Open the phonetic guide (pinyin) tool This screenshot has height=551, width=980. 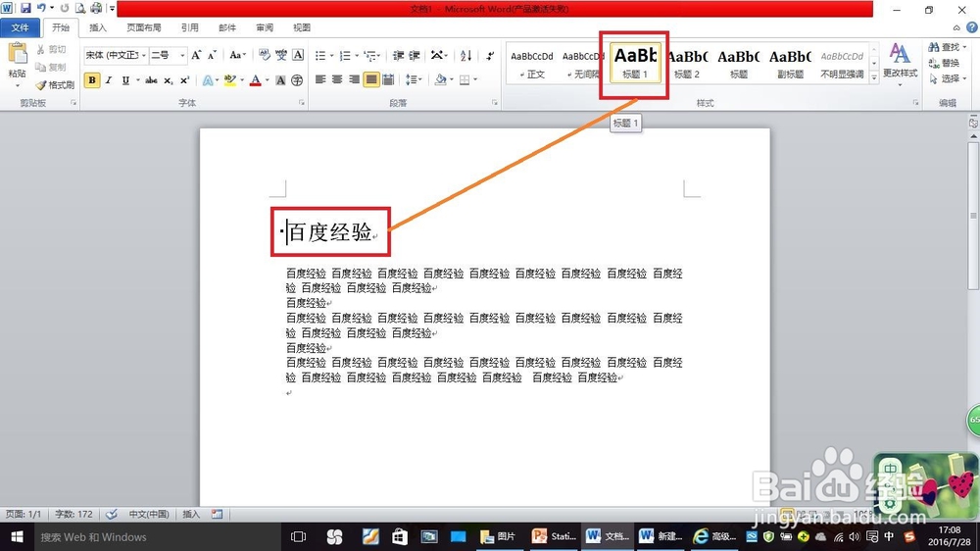point(281,55)
